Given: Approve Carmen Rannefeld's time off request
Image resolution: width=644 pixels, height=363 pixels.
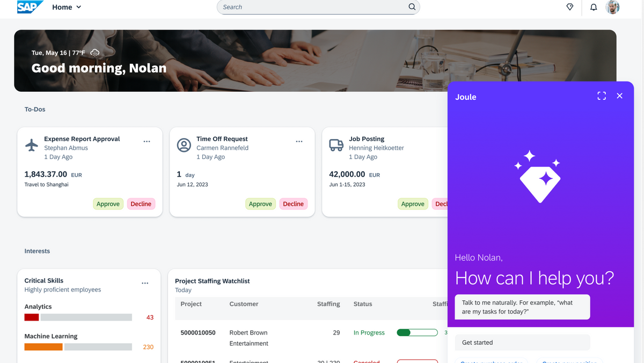Looking at the screenshot, I should click(x=260, y=204).
